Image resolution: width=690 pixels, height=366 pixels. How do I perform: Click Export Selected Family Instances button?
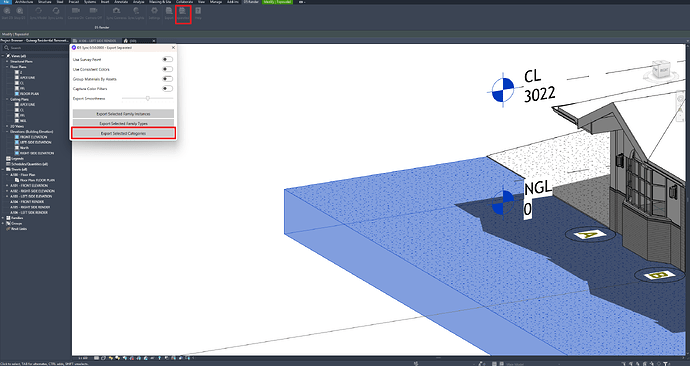tap(123, 113)
